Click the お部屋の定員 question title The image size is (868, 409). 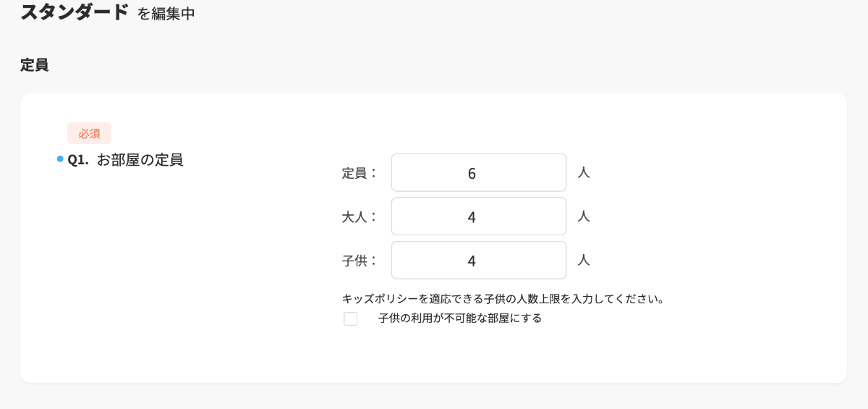click(x=140, y=160)
